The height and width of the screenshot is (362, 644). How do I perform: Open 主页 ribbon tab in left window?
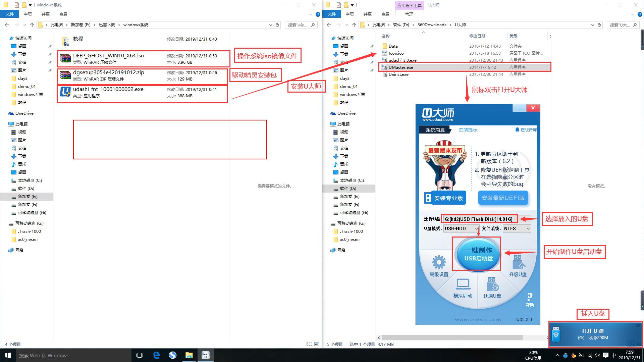pos(28,14)
